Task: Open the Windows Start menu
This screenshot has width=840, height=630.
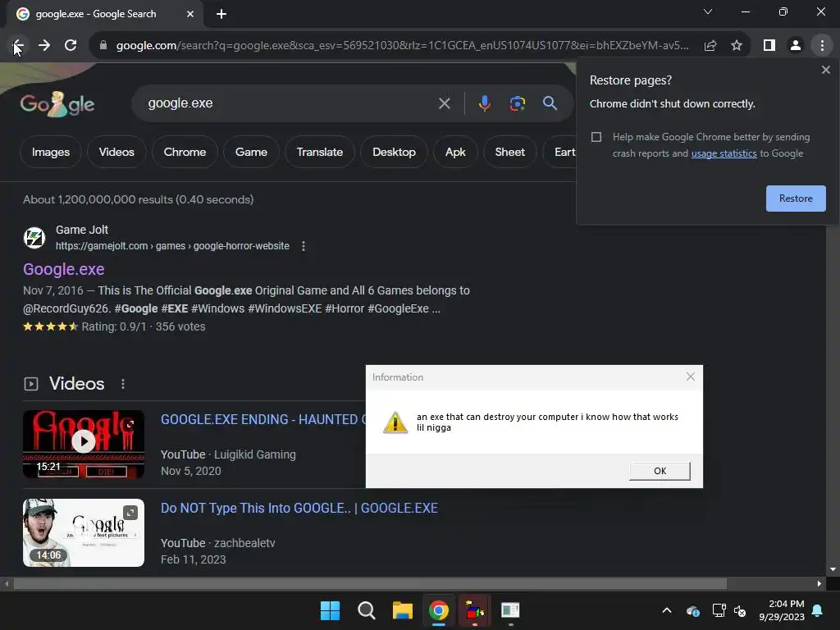Action: tap(330, 610)
